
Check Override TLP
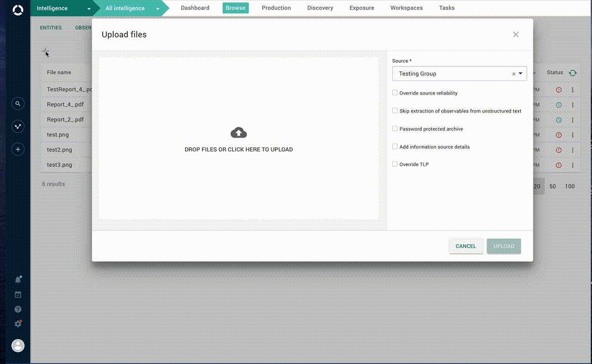click(x=395, y=164)
